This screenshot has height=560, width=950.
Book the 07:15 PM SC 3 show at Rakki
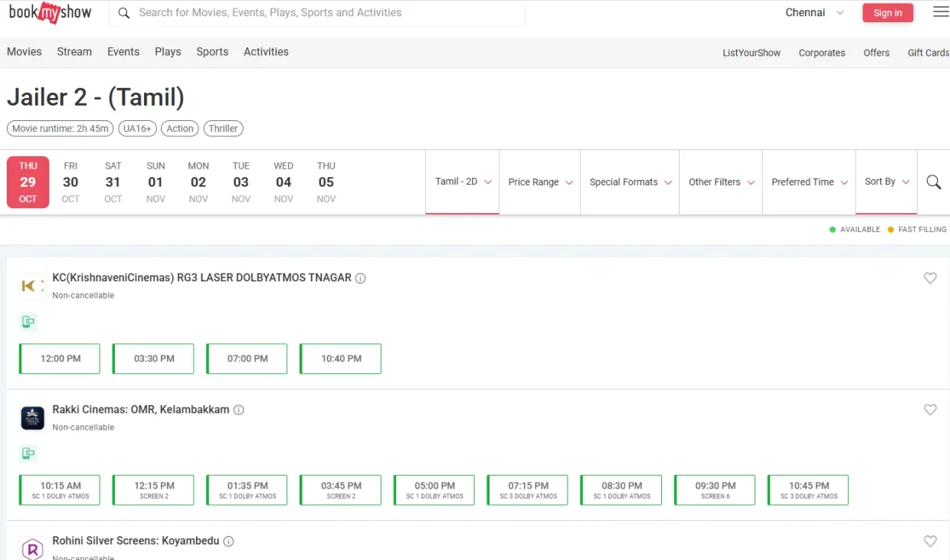point(528,490)
